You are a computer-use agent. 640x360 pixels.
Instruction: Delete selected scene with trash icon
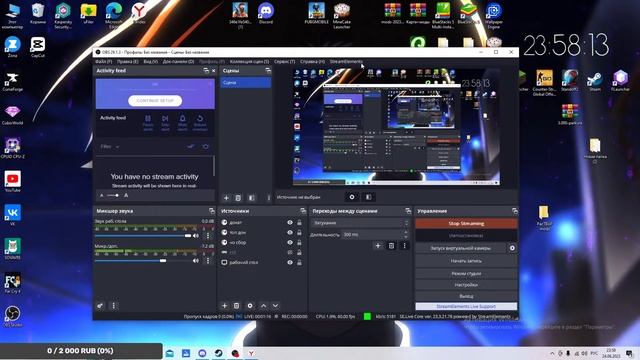238,198
